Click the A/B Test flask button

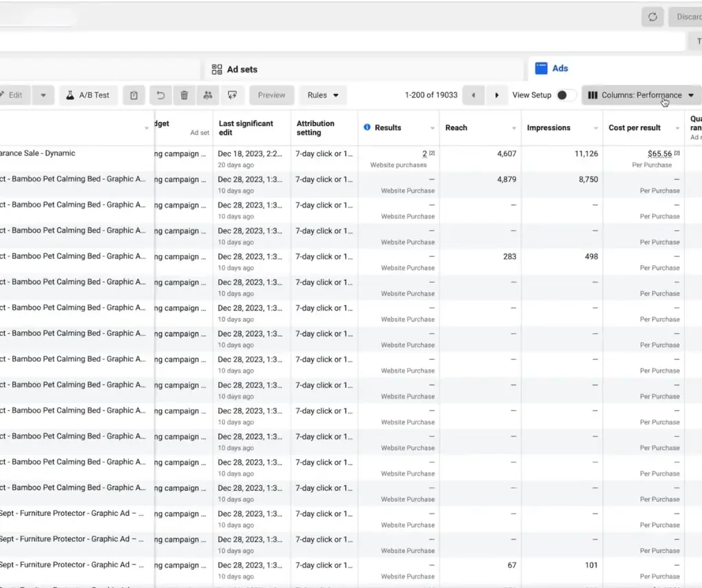(x=88, y=95)
